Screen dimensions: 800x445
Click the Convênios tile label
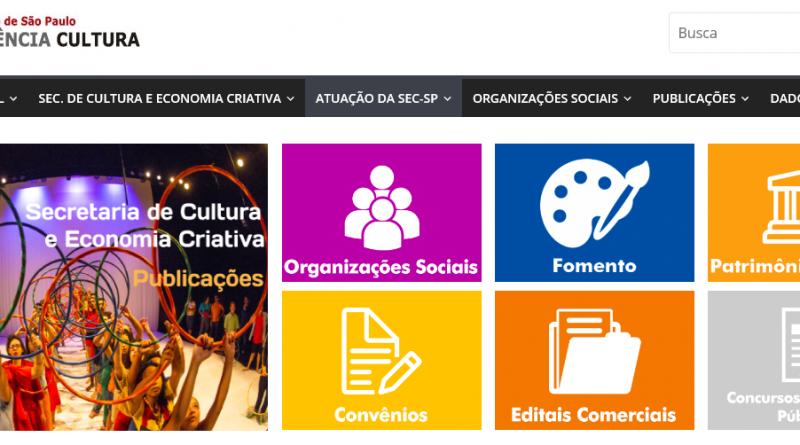point(381,415)
